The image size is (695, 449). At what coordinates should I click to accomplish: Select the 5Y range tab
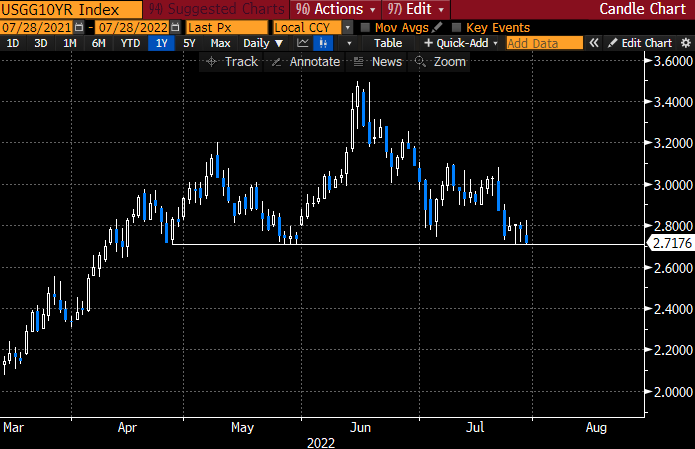pyautogui.click(x=189, y=43)
